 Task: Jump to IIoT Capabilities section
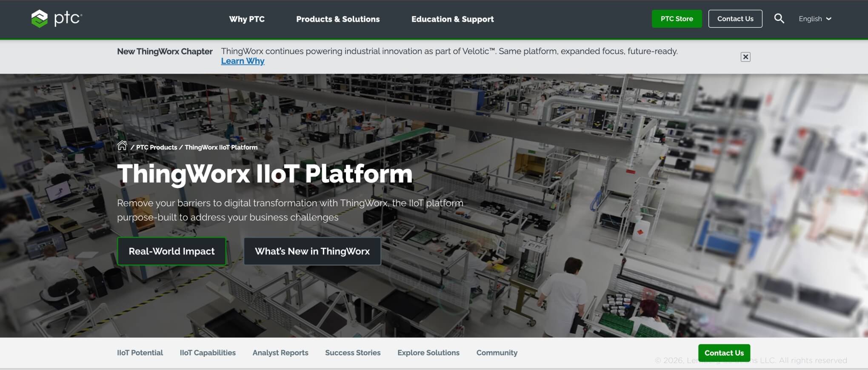coord(208,353)
